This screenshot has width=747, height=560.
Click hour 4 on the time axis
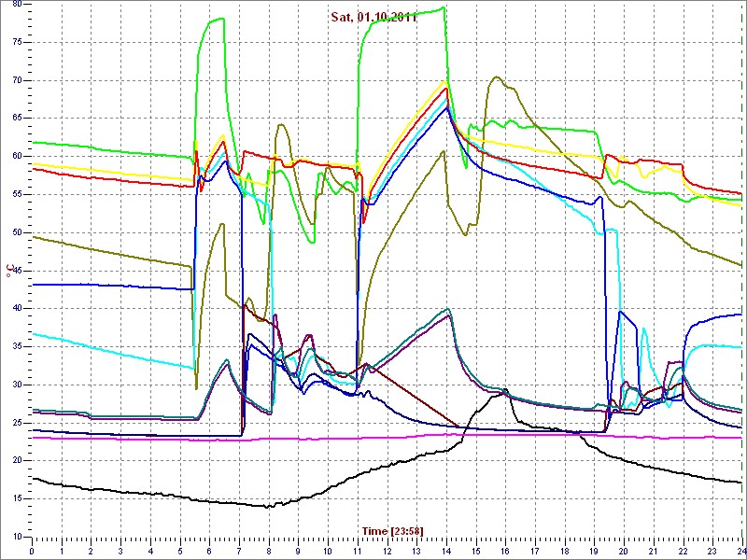tap(150, 551)
